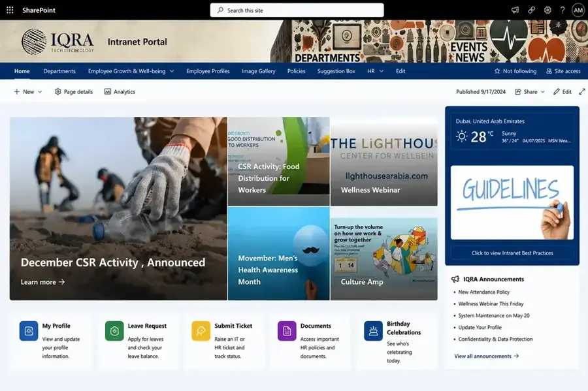
Task: Open the AM account avatar
Action: click(578, 10)
